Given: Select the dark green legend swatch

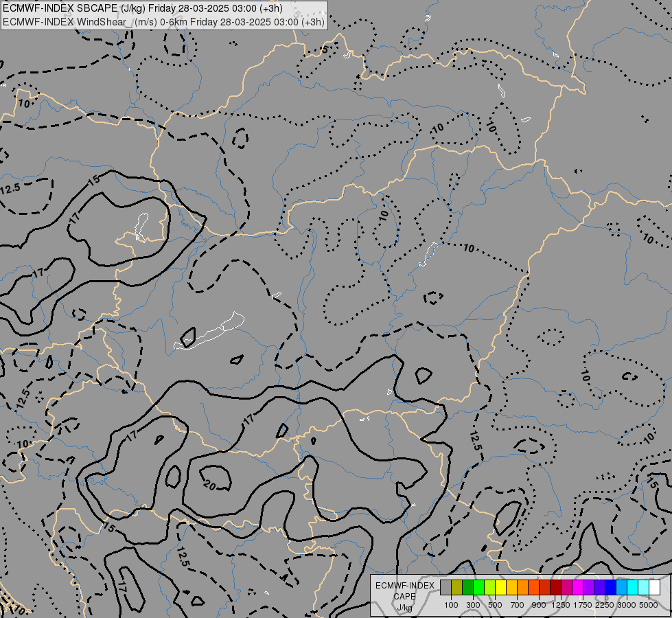Looking at the screenshot, I should [x=468, y=587].
